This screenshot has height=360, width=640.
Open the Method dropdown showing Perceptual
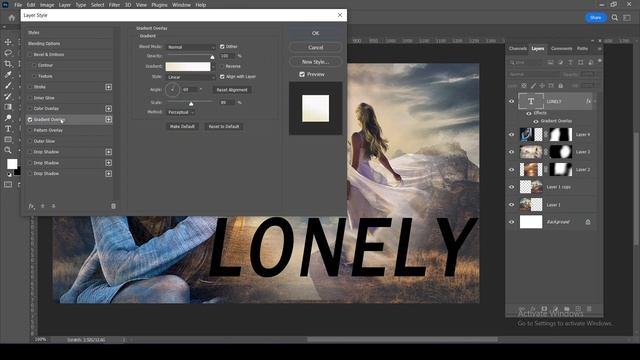click(x=180, y=112)
